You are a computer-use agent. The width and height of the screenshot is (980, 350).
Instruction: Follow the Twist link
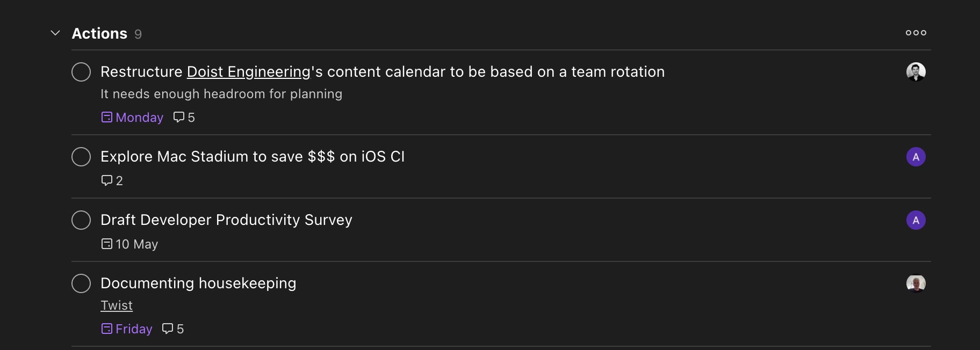pyautogui.click(x=117, y=305)
